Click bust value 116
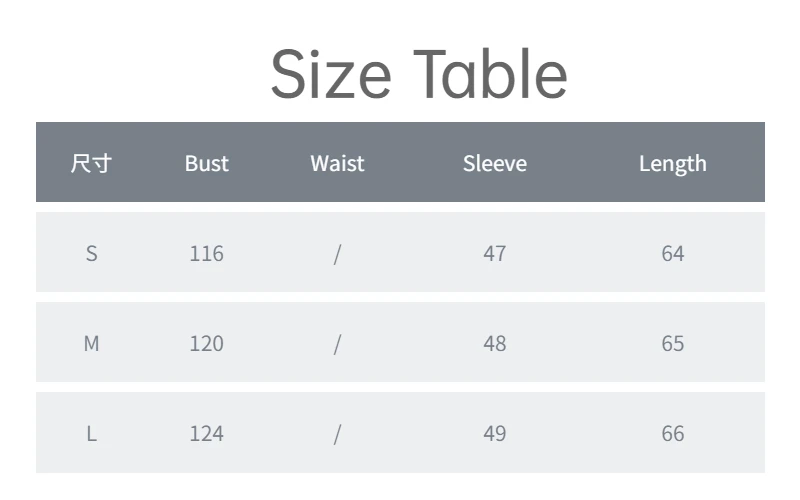800x500 pixels. (x=207, y=253)
